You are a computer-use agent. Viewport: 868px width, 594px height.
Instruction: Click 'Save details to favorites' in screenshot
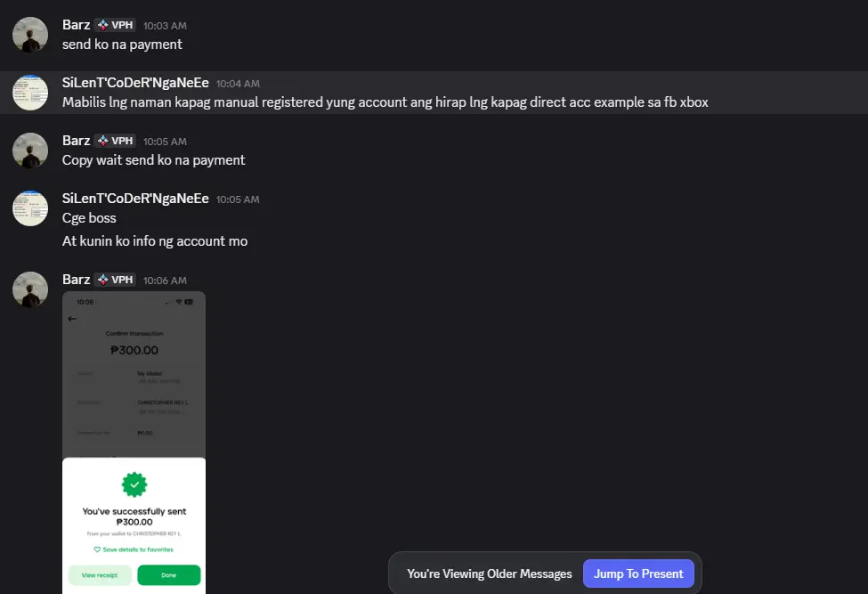point(134,549)
